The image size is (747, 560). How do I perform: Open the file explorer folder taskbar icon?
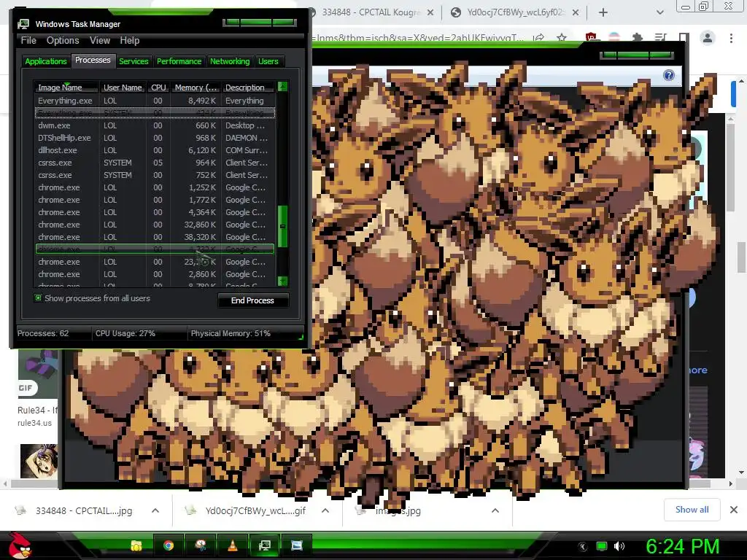pyautogui.click(x=136, y=545)
